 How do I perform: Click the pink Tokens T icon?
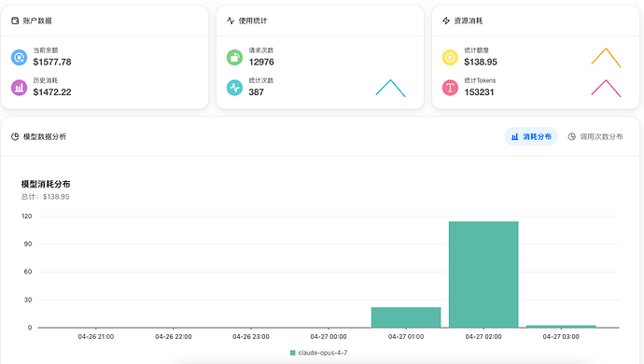450,88
